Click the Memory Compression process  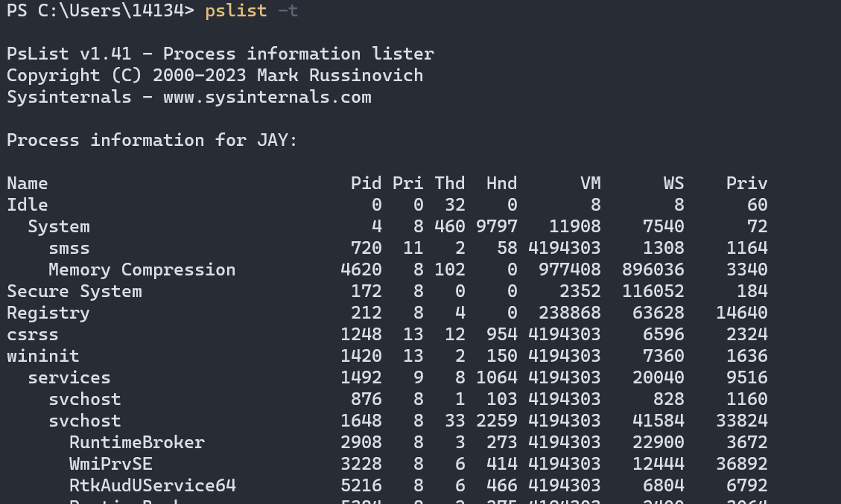(x=142, y=269)
